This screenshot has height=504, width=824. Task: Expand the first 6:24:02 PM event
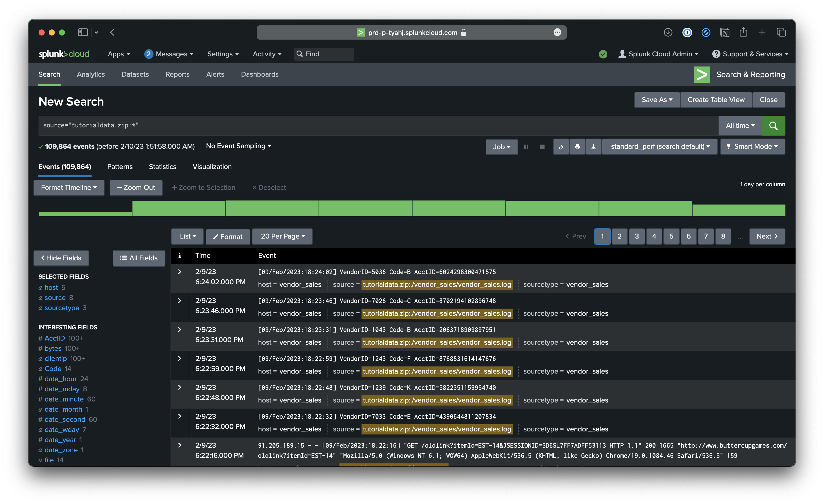180,272
